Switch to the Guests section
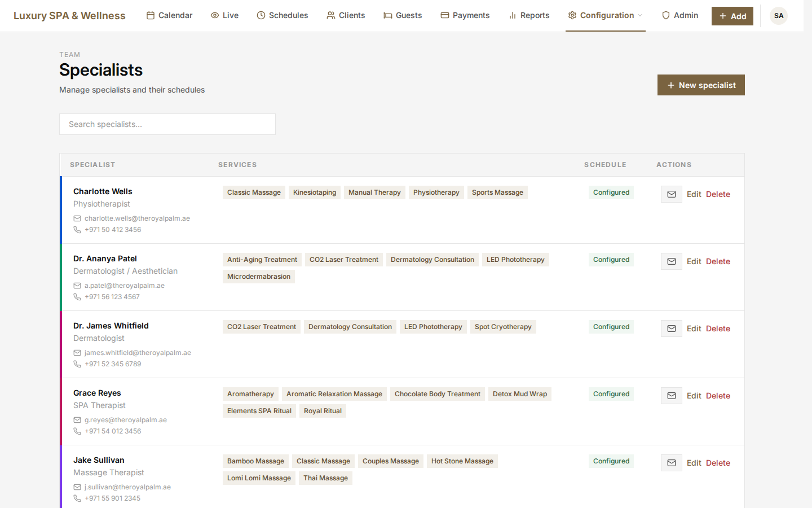This screenshot has width=812, height=508. tap(403, 15)
